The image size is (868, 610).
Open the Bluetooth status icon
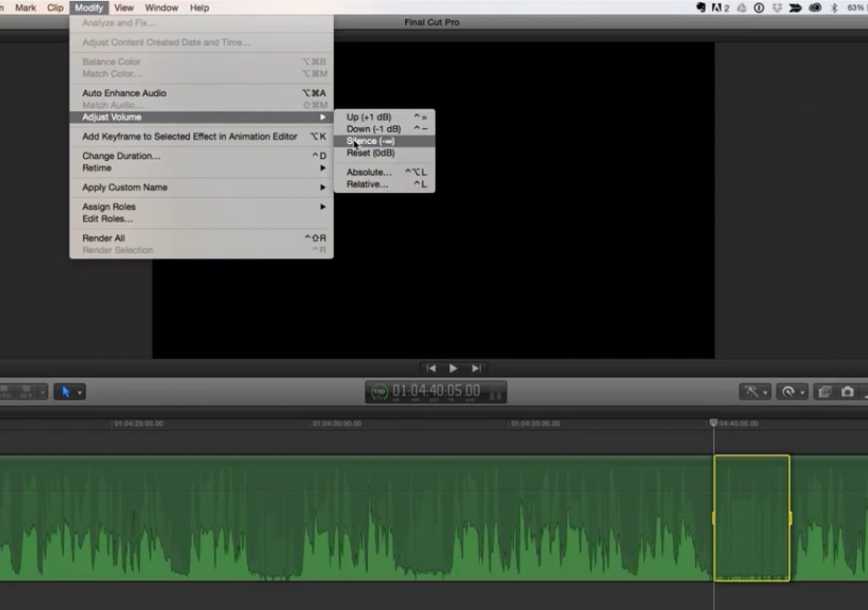tap(834, 8)
